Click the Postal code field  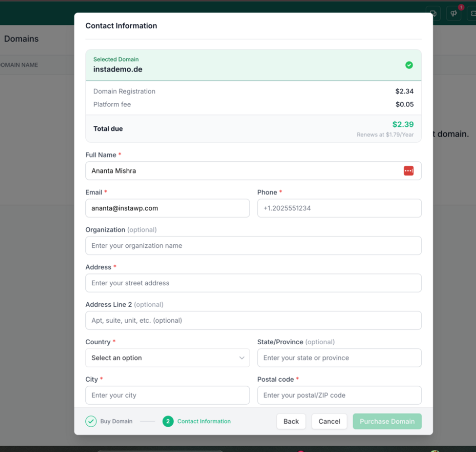(x=339, y=395)
